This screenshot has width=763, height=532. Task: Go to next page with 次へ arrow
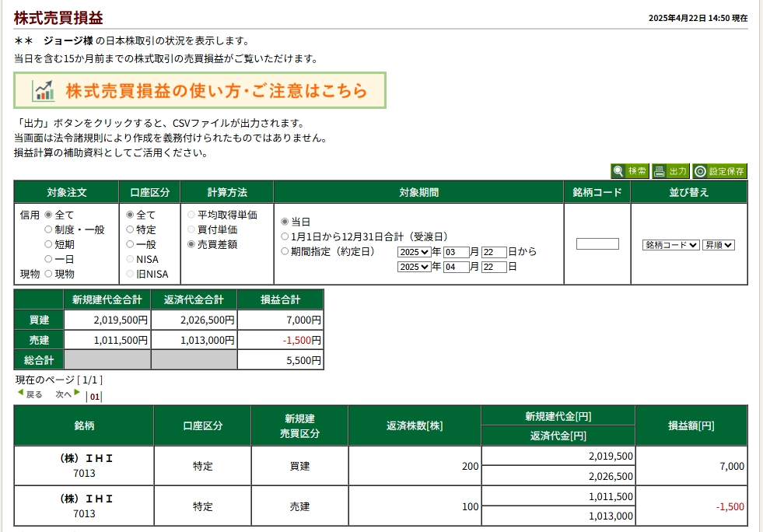[68, 394]
